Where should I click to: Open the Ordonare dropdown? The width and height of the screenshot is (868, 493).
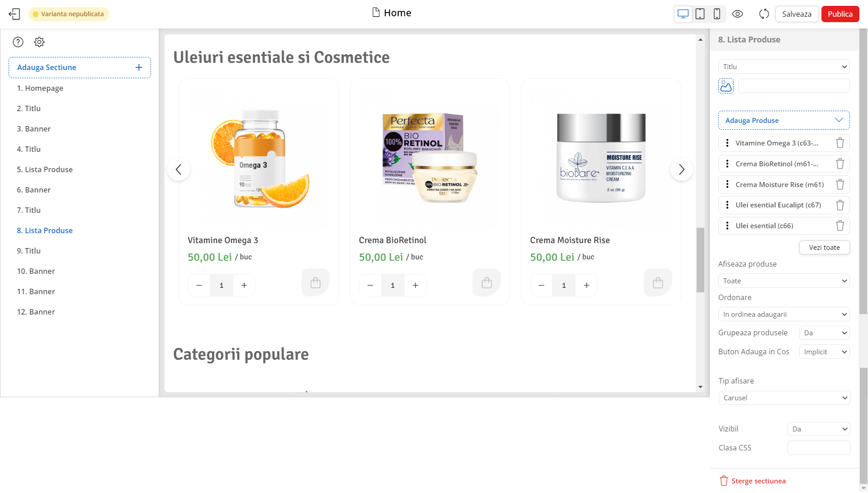784,314
